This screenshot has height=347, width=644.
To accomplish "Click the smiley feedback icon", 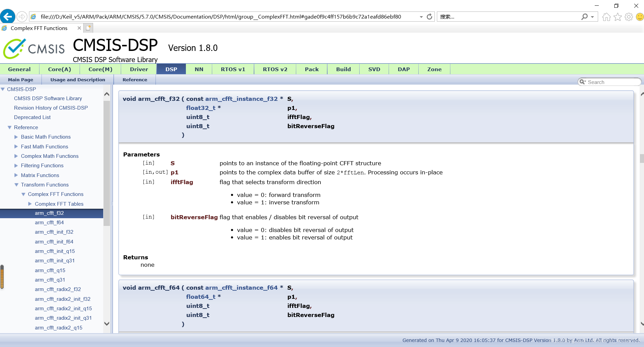I will 640,17.
